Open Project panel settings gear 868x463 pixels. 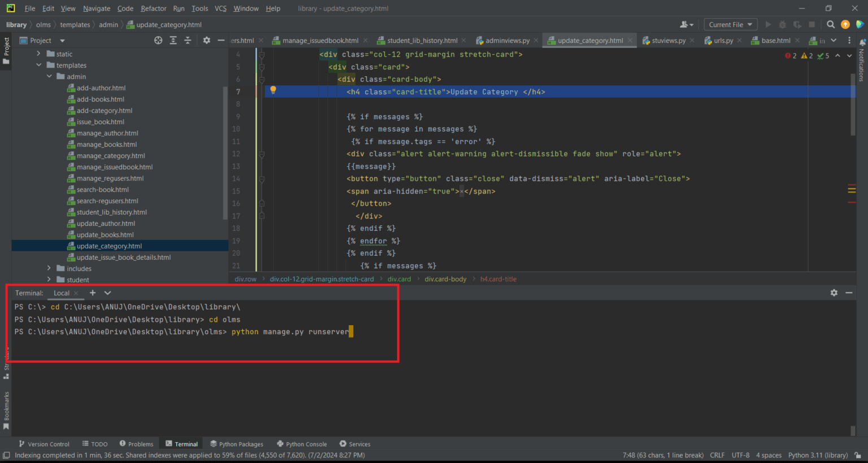point(206,40)
